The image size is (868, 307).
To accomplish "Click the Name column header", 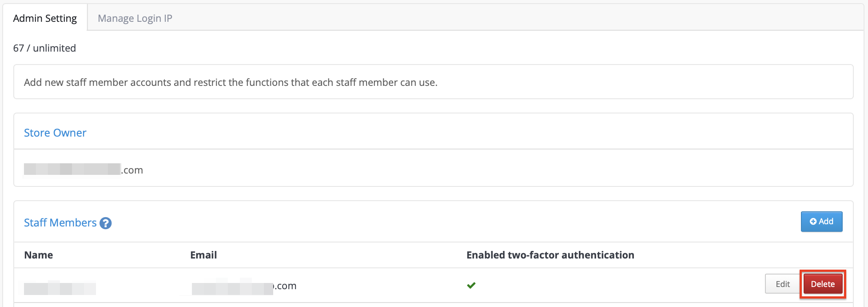I will pyautogui.click(x=39, y=255).
